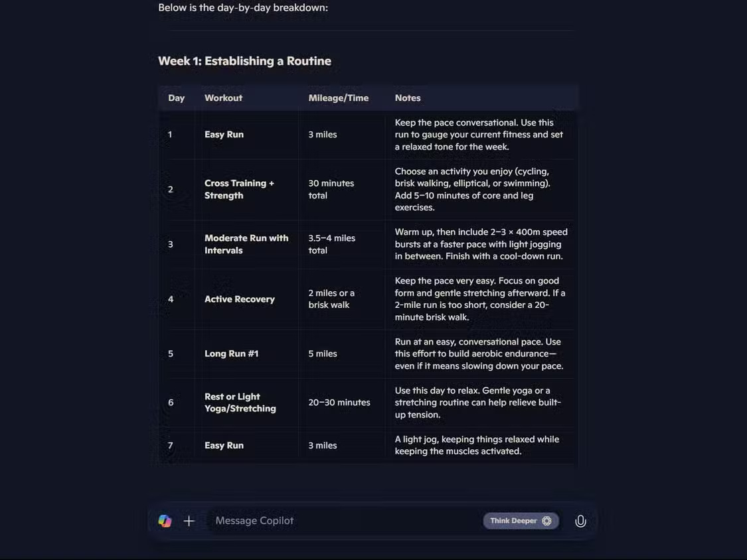Screen dimensions: 747x560
Task: Click the Notes column header
Action: coord(408,98)
